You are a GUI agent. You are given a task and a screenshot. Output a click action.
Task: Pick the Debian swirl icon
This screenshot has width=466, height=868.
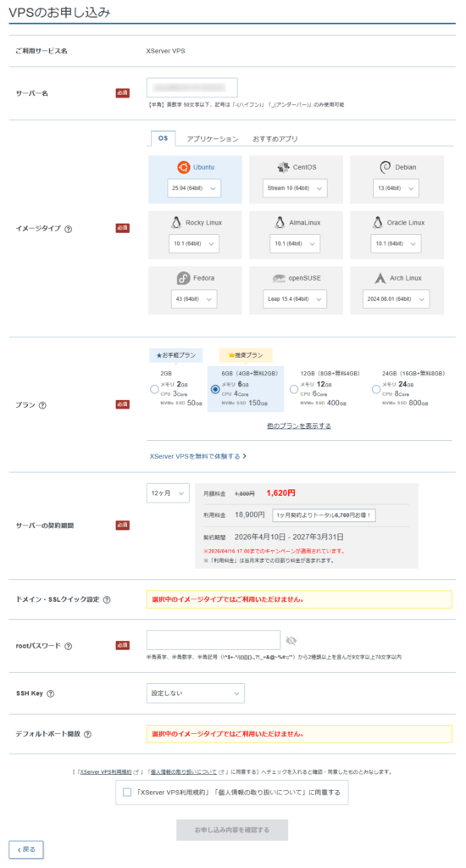tap(386, 167)
